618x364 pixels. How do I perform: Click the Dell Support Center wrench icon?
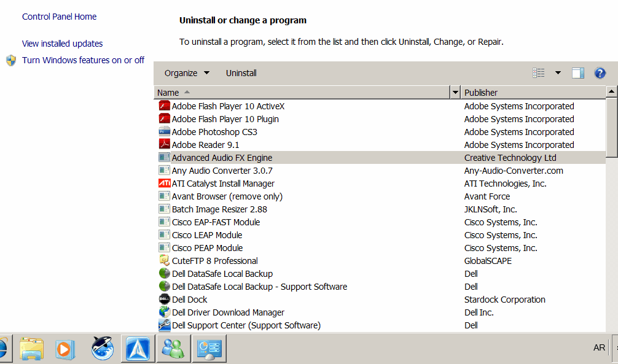[165, 325]
